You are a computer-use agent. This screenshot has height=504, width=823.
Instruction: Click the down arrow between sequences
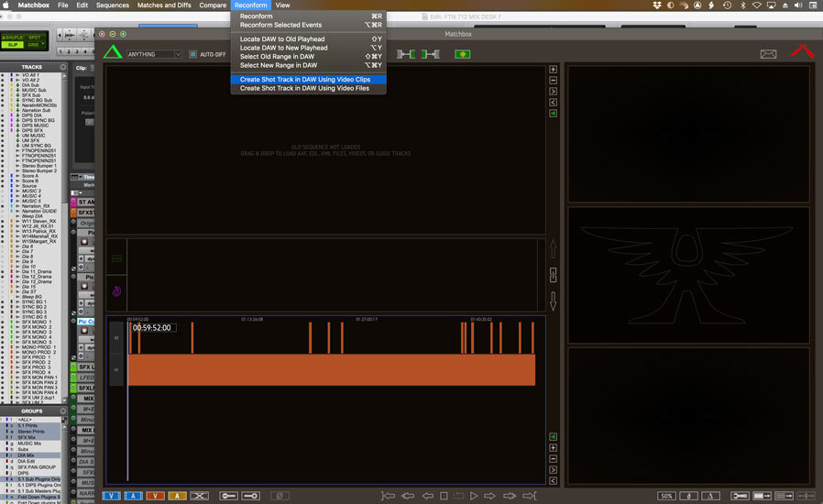(554, 301)
